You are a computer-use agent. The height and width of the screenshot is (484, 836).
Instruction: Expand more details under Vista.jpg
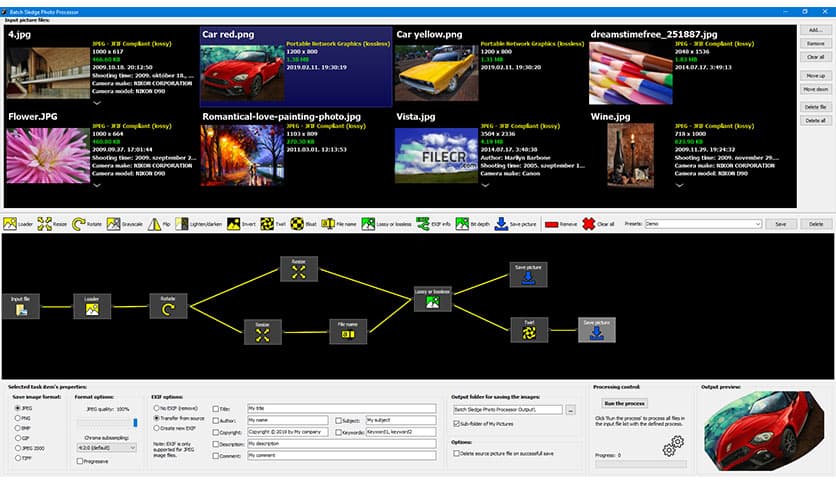click(x=485, y=185)
